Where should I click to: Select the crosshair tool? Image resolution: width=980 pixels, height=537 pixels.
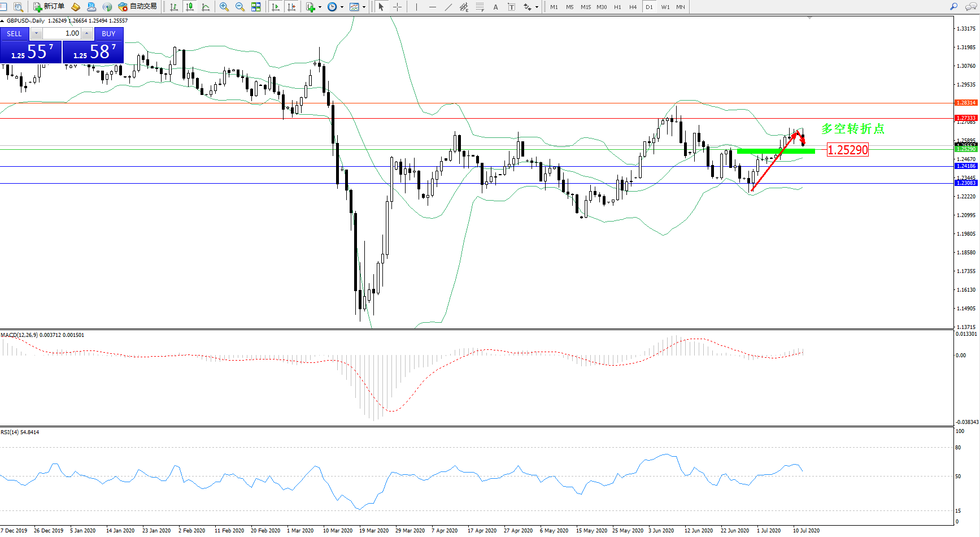[398, 7]
